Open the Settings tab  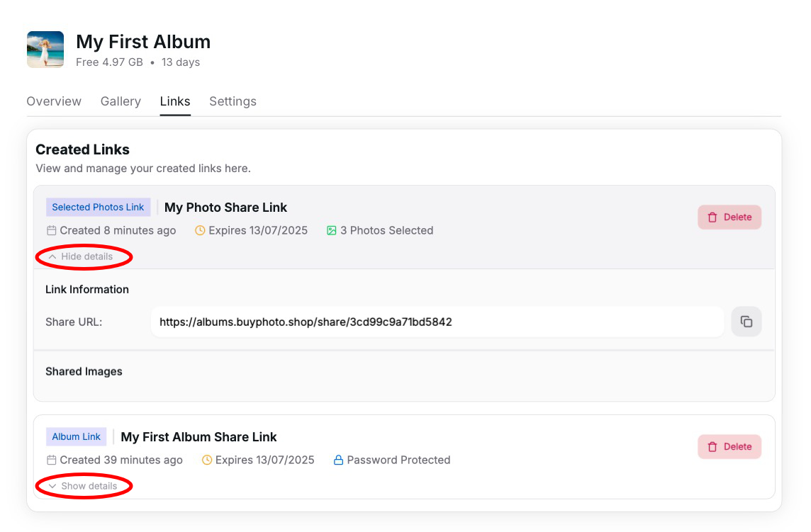[233, 101]
